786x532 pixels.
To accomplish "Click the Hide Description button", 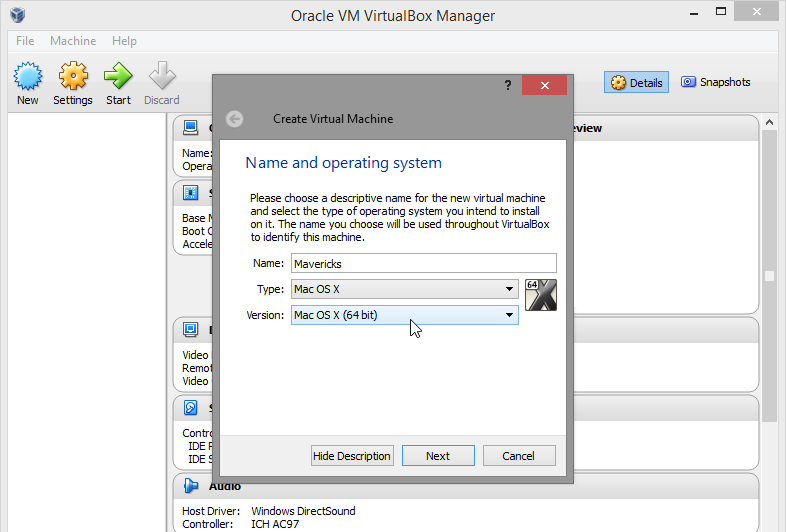I will pyautogui.click(x=352, y=456).
